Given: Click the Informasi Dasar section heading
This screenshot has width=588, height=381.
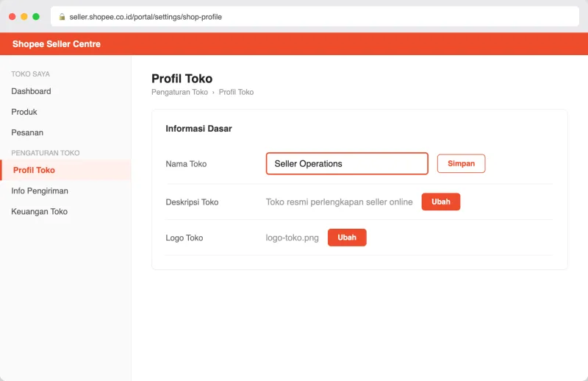Looking at the screenshot, I should coord(198,129).
